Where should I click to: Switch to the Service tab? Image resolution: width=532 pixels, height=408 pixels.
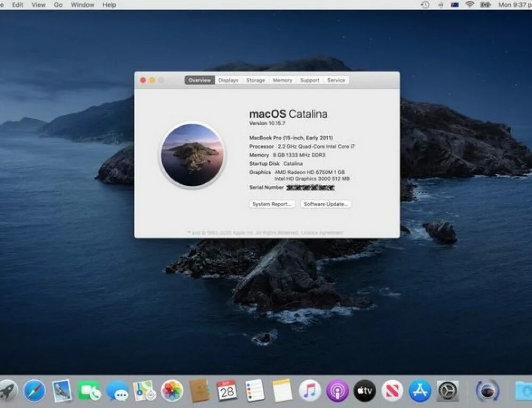pos(336,80)
